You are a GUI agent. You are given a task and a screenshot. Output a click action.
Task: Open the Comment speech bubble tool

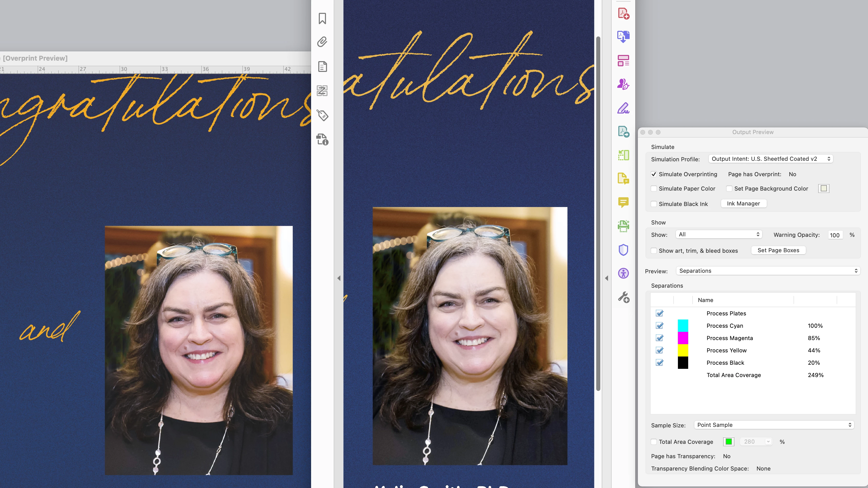pyautogui.click(x=623, y=202)
